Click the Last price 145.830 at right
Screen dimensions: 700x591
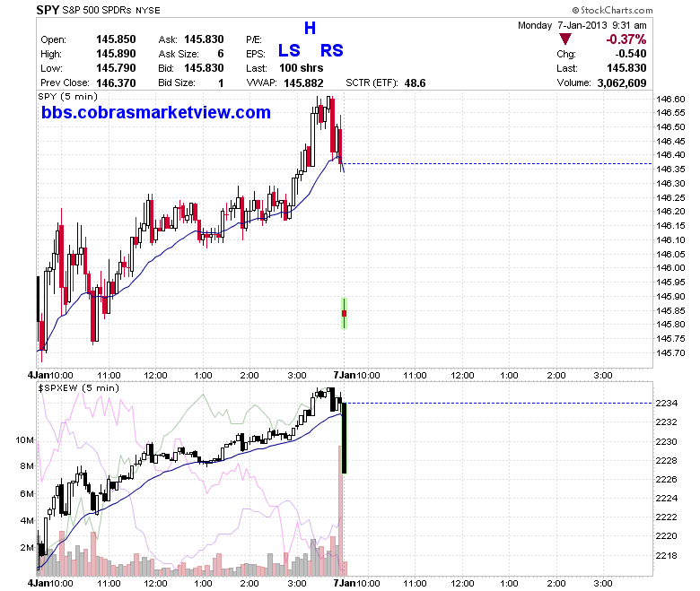[x=626, y=68]
